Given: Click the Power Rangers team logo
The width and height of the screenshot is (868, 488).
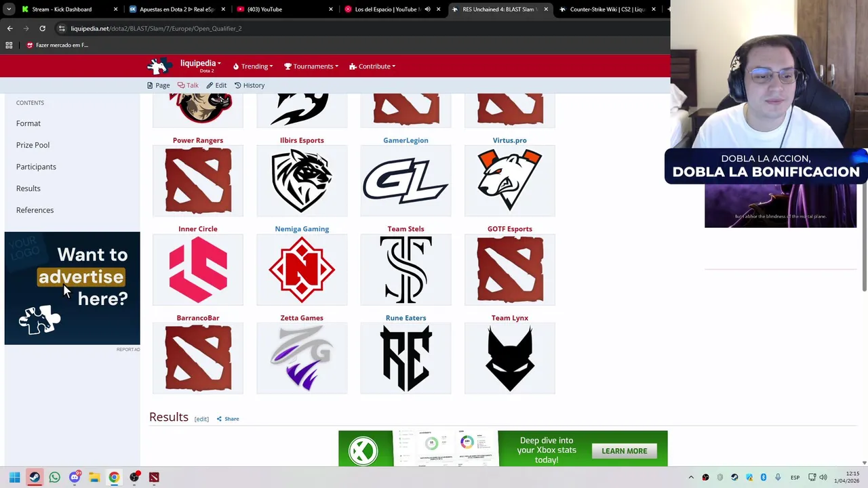Looking at the screenshot, I should click(x=198, y=181).
